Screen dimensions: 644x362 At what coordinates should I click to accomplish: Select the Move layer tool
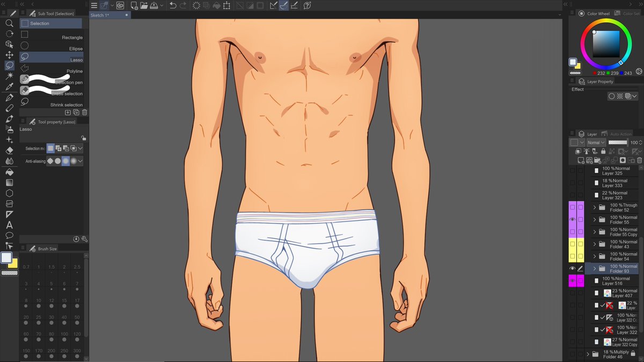coord(9,55)
